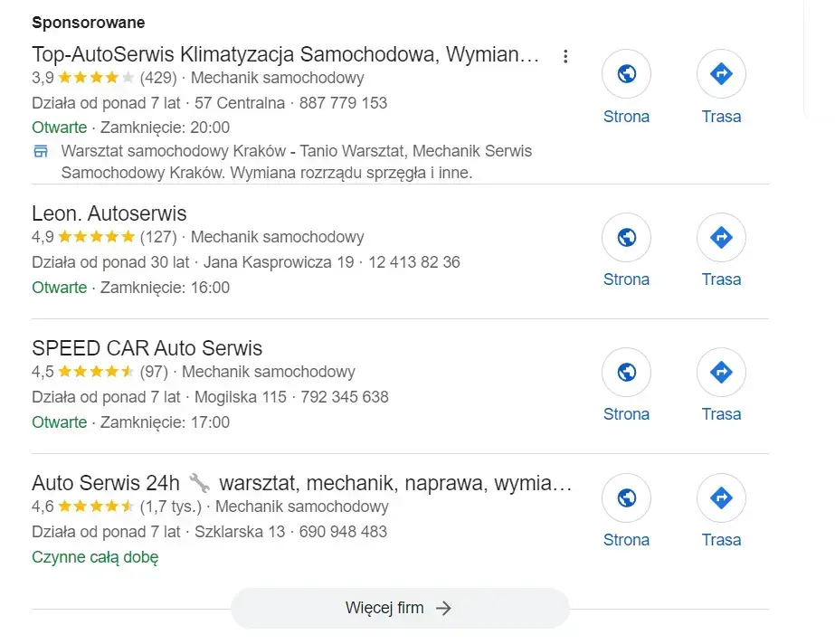Click storefront icon beside Warsztat samochodowy Kraków
This screenshot has height=644, width=835.
(41, 151)
